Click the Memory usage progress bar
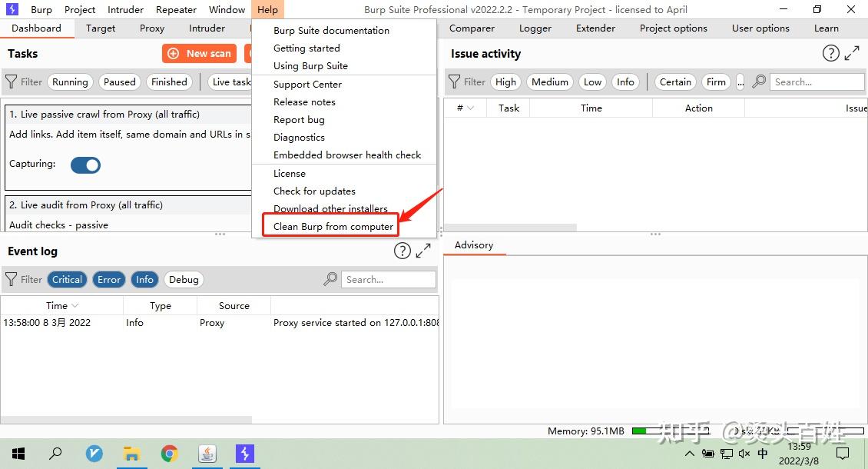This screenshot has height=469, width=868. [x=670, y=431]
